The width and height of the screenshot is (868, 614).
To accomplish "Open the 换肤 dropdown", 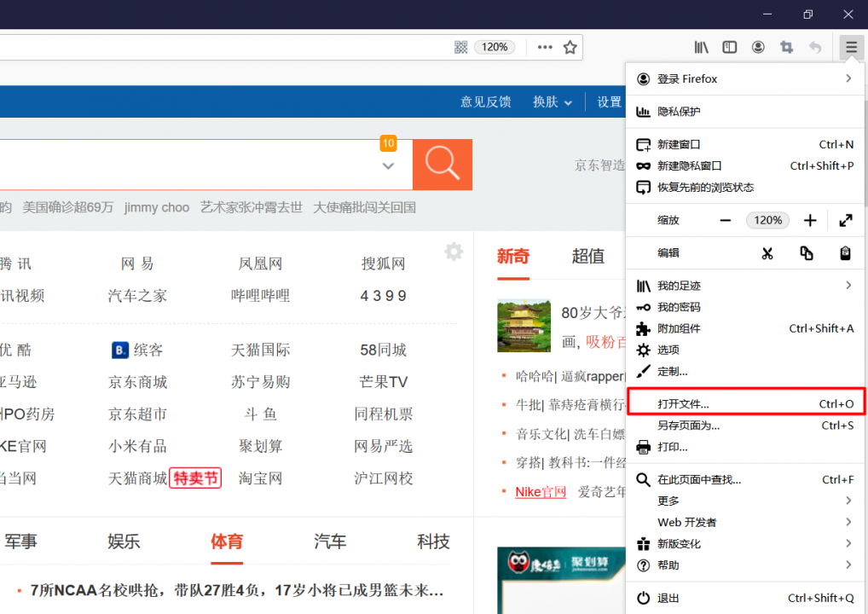I will pyautogui.click(x=552, y=101).
